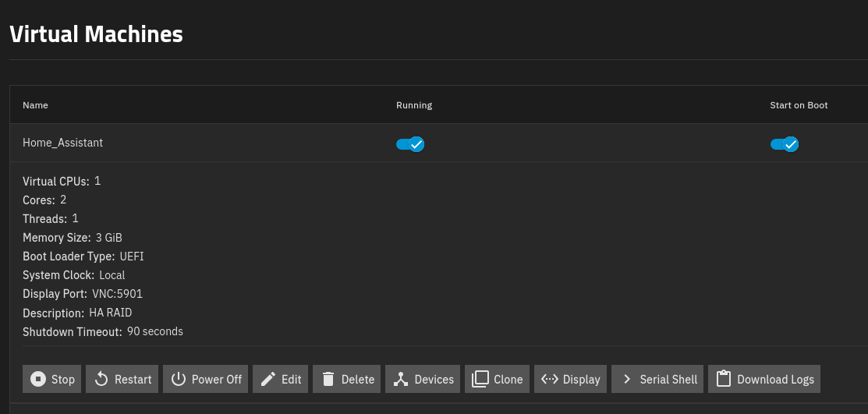Collapse the Home_Assistant row details
The width and height of the screenshot is (868, 414).
click(x=438, y=143)
